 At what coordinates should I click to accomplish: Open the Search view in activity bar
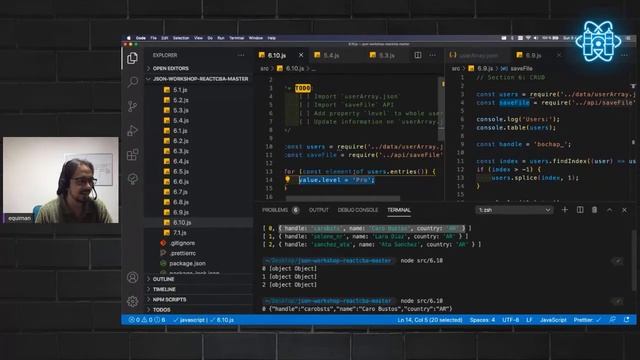(132, 82)
